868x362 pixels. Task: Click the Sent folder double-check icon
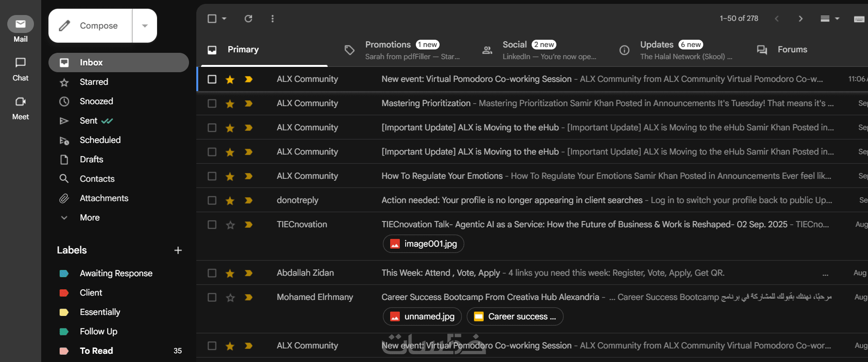(107, 121)
